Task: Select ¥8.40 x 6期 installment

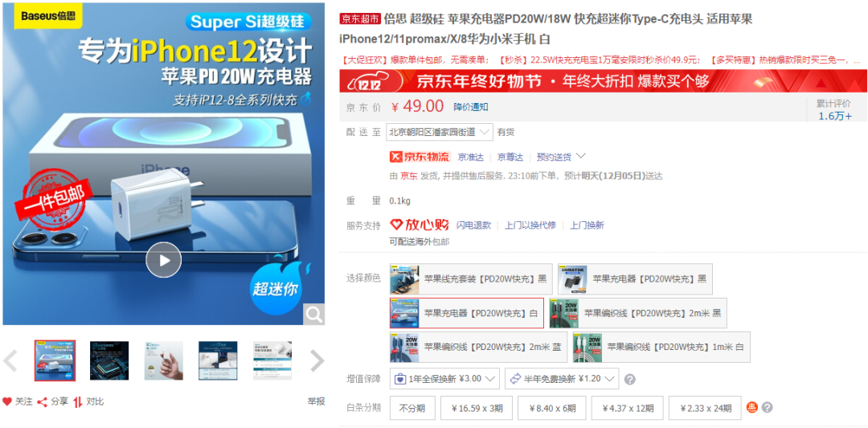Action: coord(552,408)
